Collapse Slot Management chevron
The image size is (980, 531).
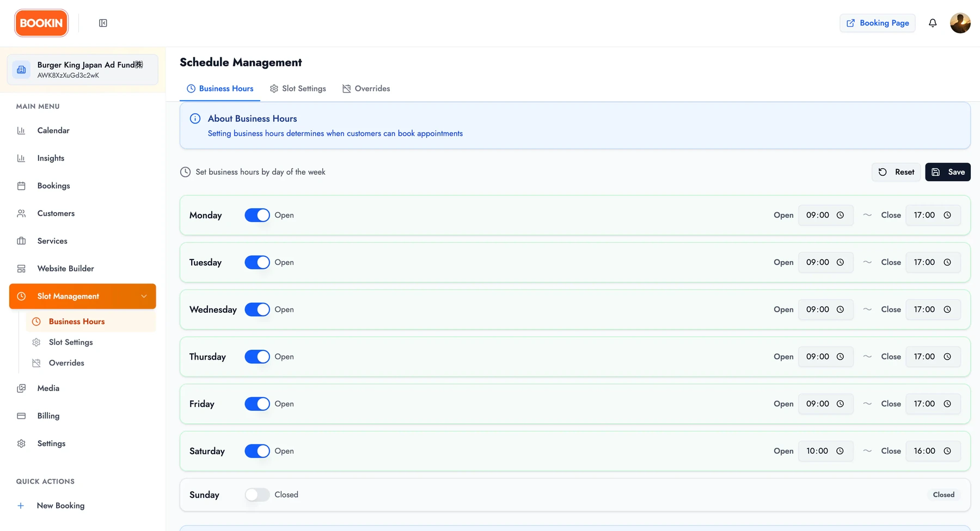(144, 296)
